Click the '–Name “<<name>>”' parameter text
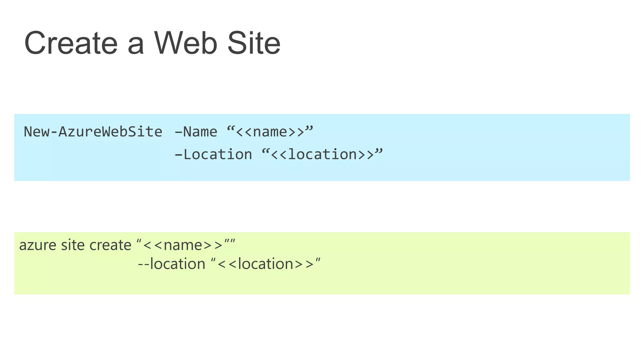Image resolution: width=644 pixels, height=362 pixels. coord(244,132)
